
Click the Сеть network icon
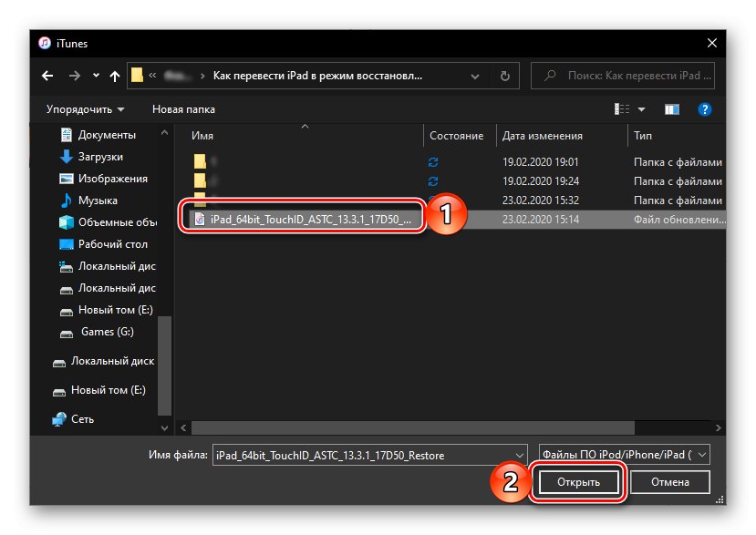coord(59,419)
